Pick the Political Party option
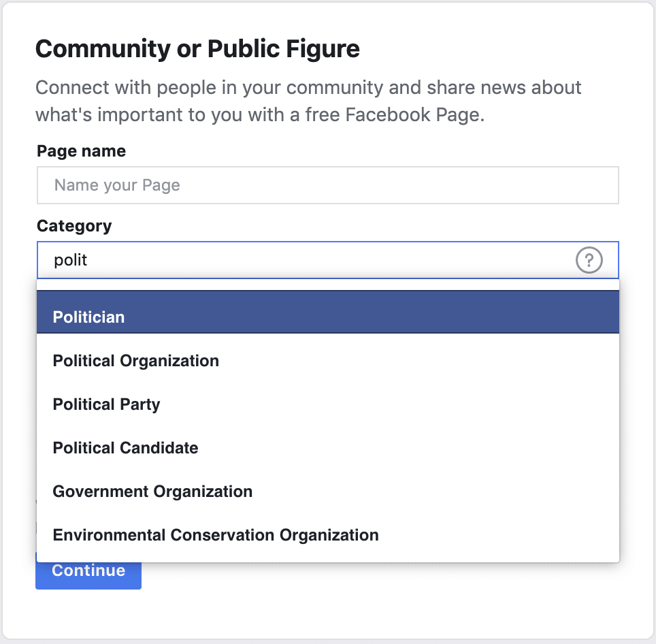Viewport: 656px width, 644px height. 327,404
